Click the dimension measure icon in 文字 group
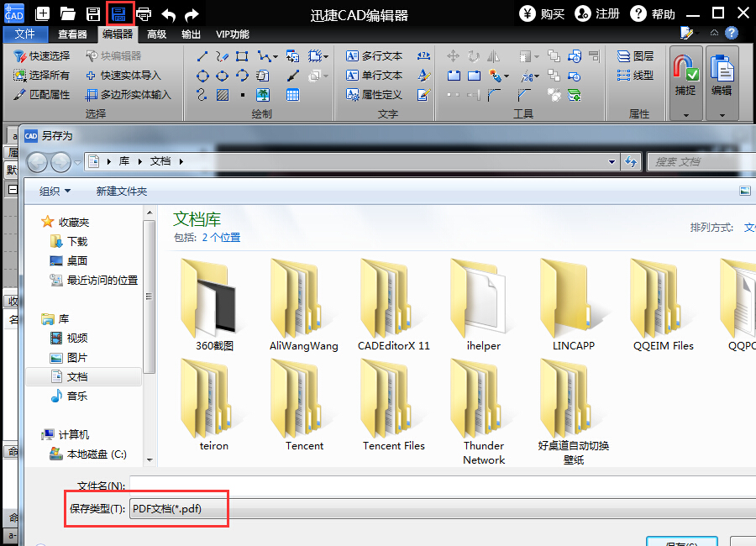The image size is (756, 546). [x=423, y=56]
